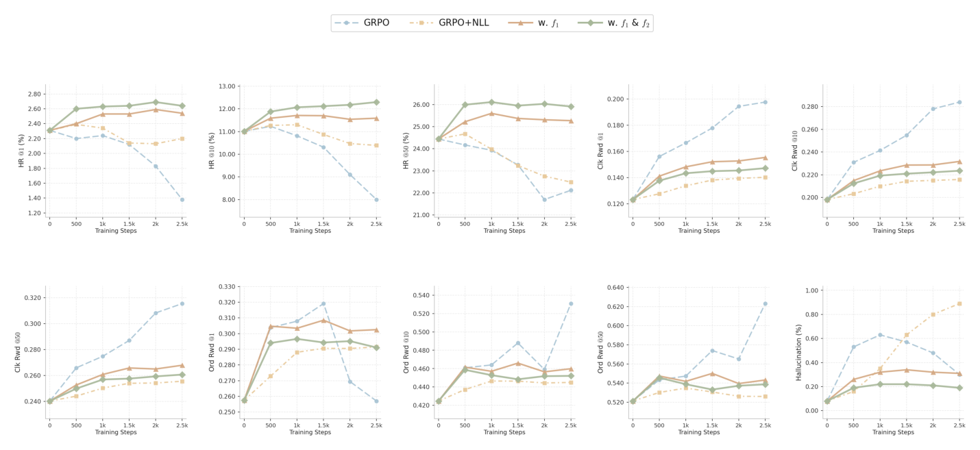The height and width of the screenshot is (450, 980).
Task: Click 'Training Steps' under the Hallucination chart
Action: click(x=893, y=432)
